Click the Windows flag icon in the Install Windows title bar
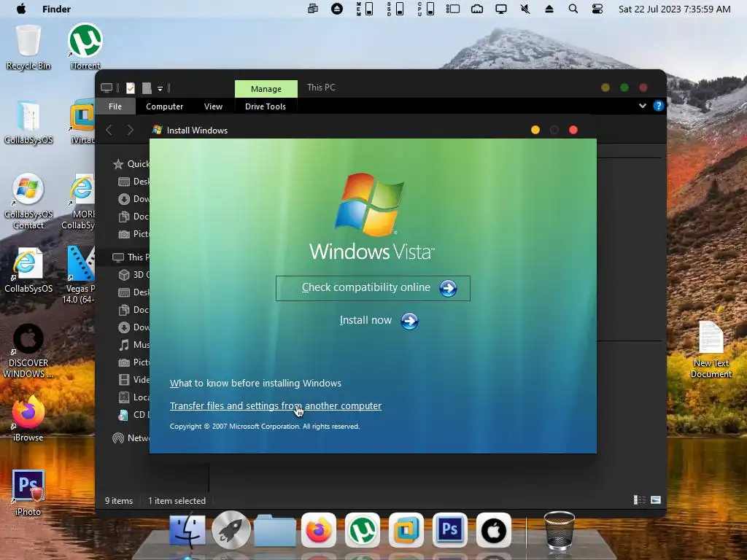This screenshot has width=747, height=560. 157,130
